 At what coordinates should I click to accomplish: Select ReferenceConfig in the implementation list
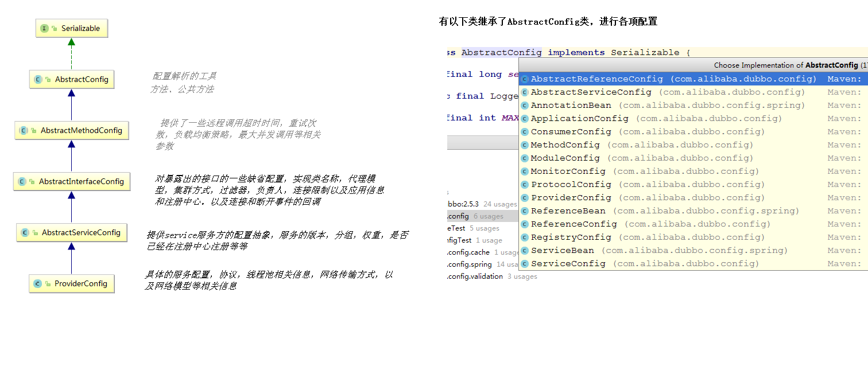(693, 224)
